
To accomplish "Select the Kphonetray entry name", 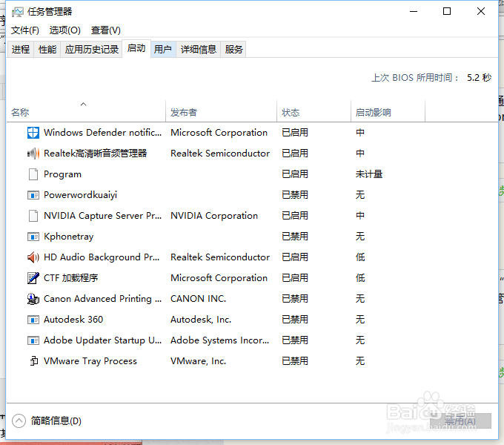I will (68, 237).
